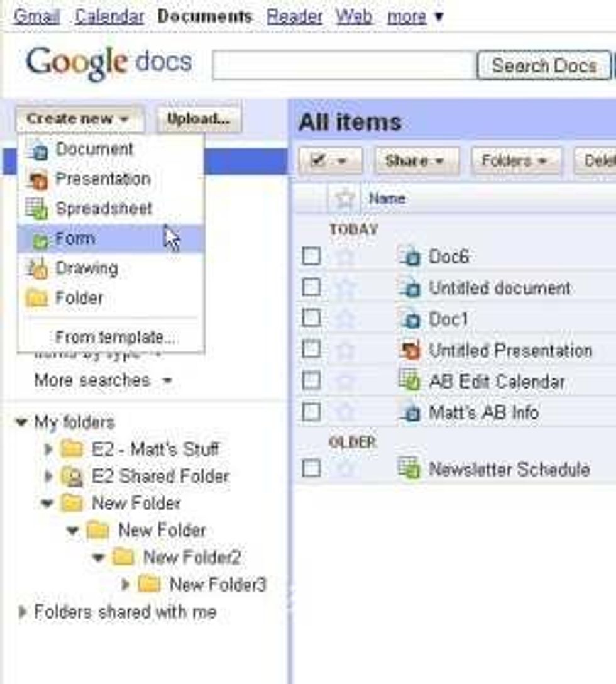This screenshot has height=684, width=616.
Task: Click the Drawing icon in Create menu
Action: [38, 268]
